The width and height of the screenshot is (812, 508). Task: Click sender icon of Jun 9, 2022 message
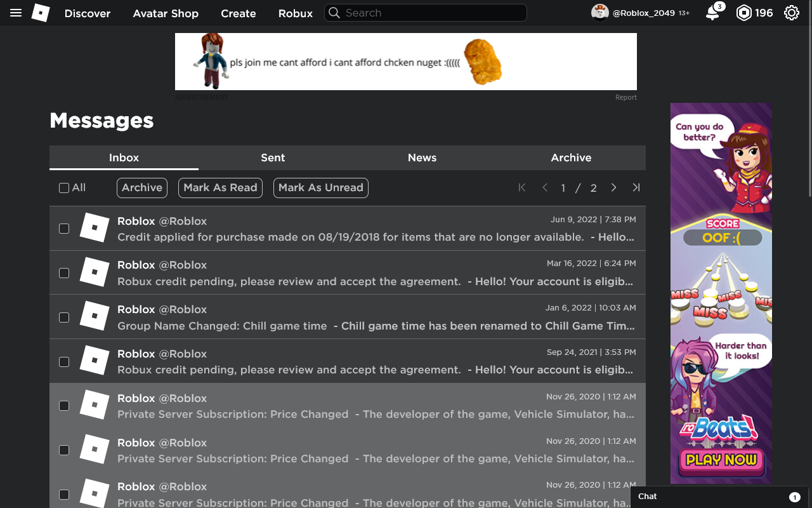(x=95, y=228)
